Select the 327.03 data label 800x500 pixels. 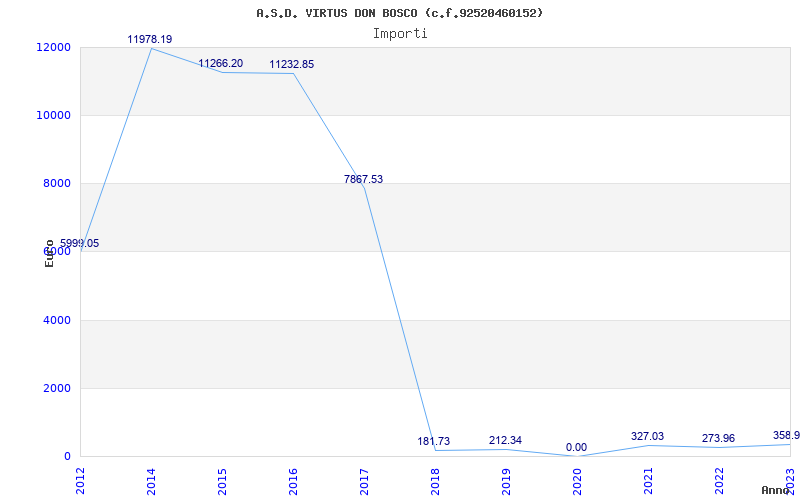(x=647, y=436)
